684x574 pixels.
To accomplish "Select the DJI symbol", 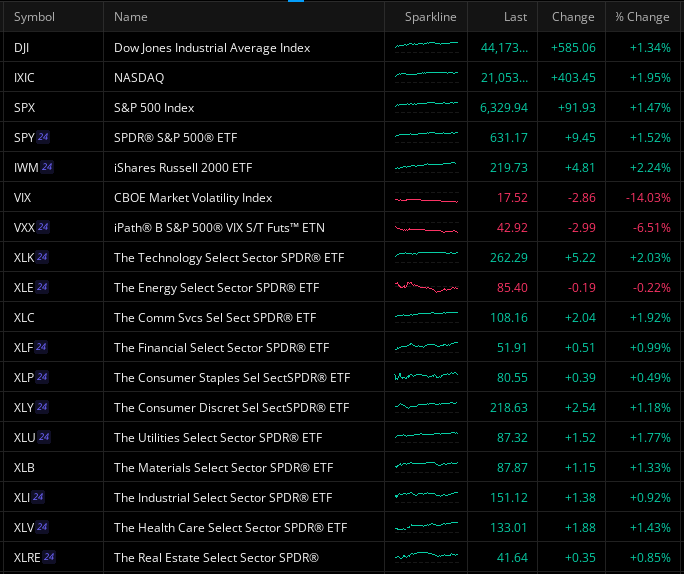I will click(21, 48).
